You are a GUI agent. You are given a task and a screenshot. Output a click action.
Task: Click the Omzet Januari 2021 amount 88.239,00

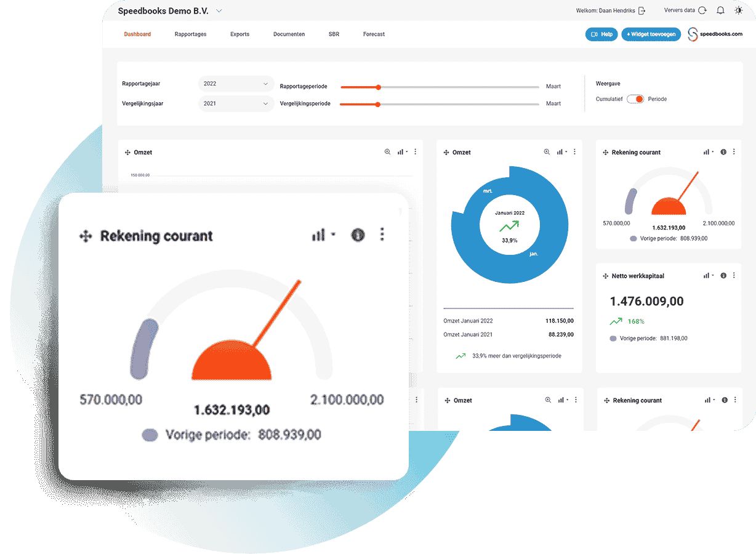(x=561, y=335)
